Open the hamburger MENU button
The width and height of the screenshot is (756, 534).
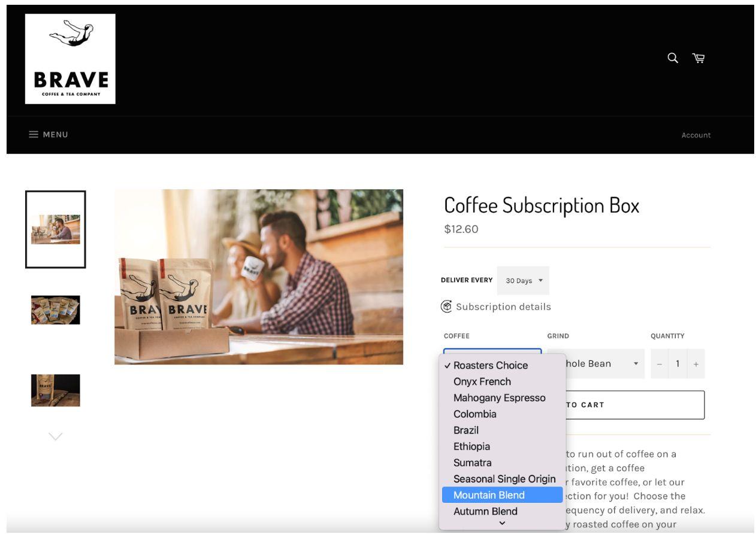pos(49,135)
